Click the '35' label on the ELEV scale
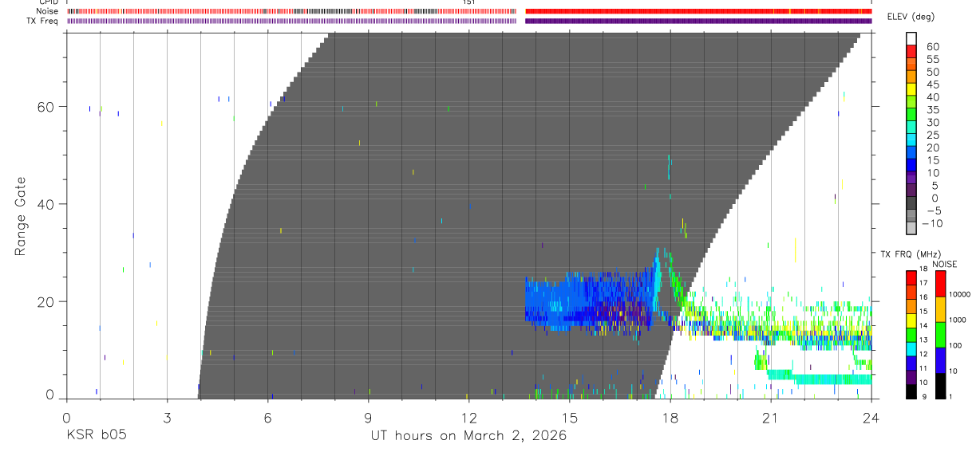Image resolution: width=980 pixels, height=452 pixels. [932, 110]
